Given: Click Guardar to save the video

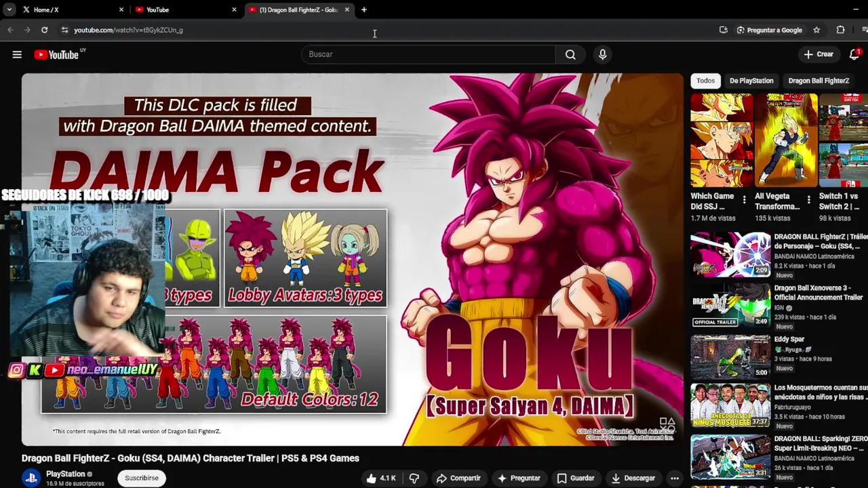Looking at the screenshot, I should (576, 479).
